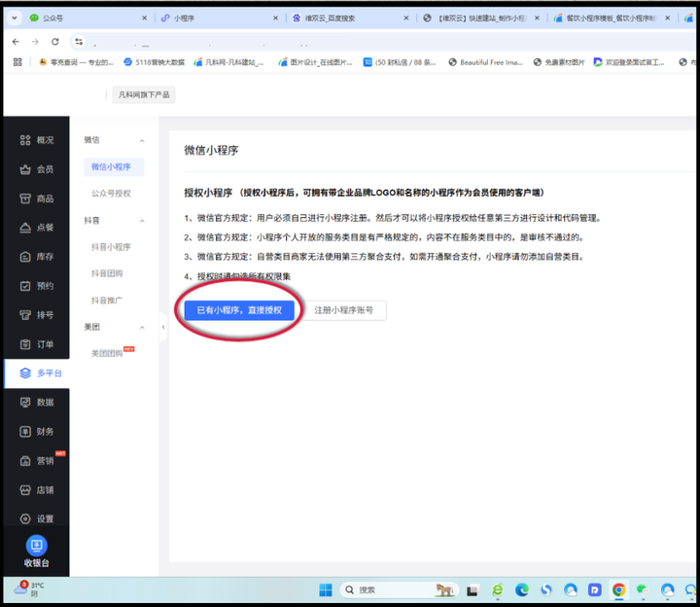This screenshot has width=700, height=607.
Task: Click 已有小程序，直接授权 button
Action: point(239,310)
